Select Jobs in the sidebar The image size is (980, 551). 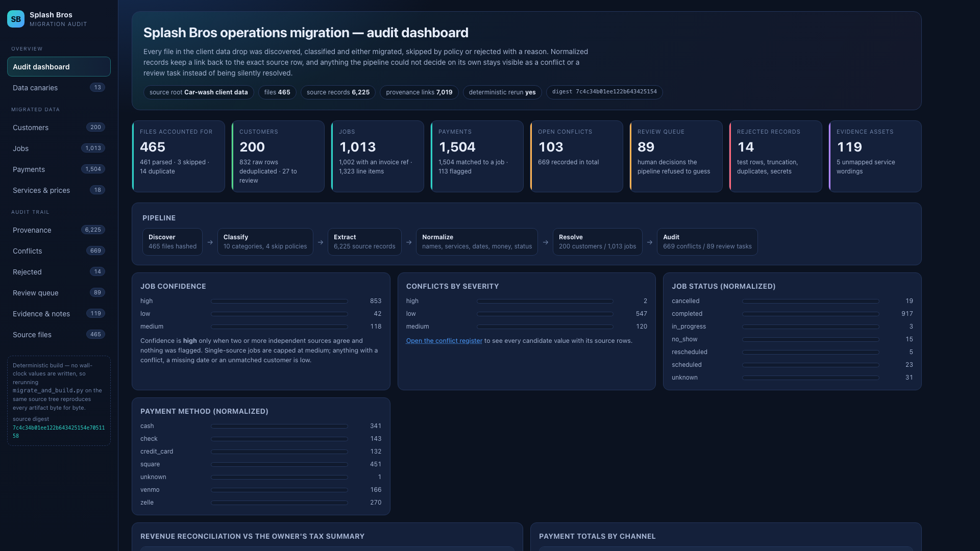59,148
